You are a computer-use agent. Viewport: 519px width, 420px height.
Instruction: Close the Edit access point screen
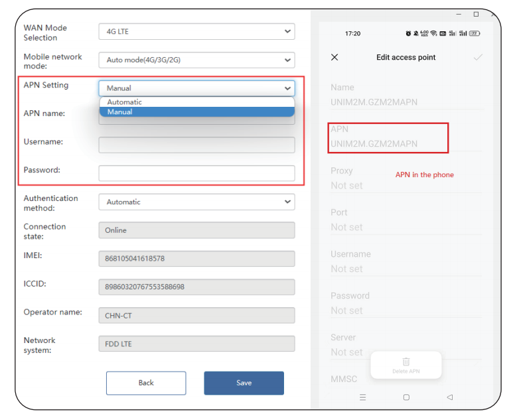point(334,58)
